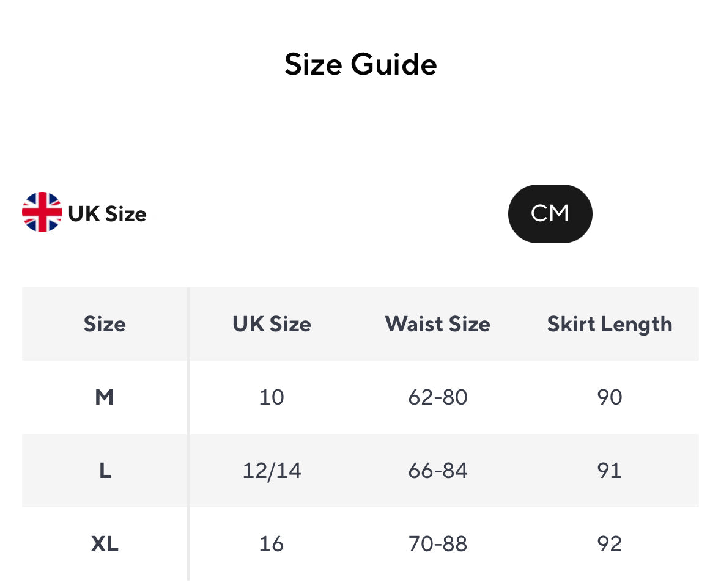Click the 12/14 UK size cell

[272, 471]
